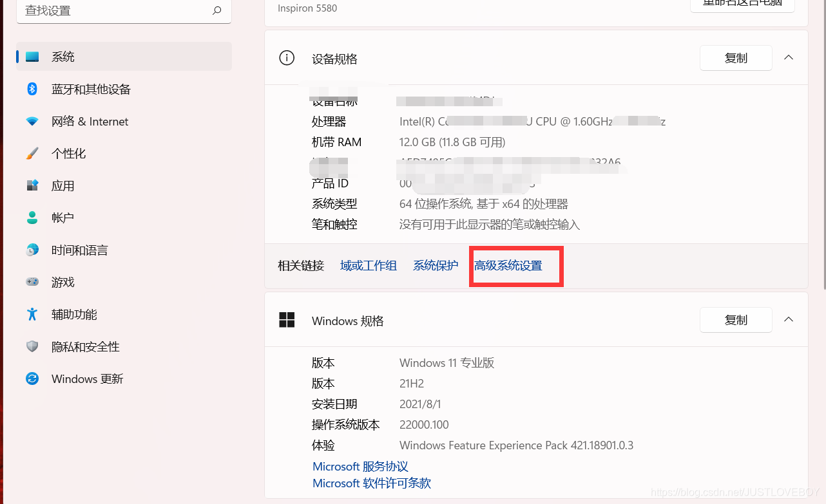Open the Microsoft 服务协议 link
This screenshot has width=826, height=504.
click(x=360, y=466)
